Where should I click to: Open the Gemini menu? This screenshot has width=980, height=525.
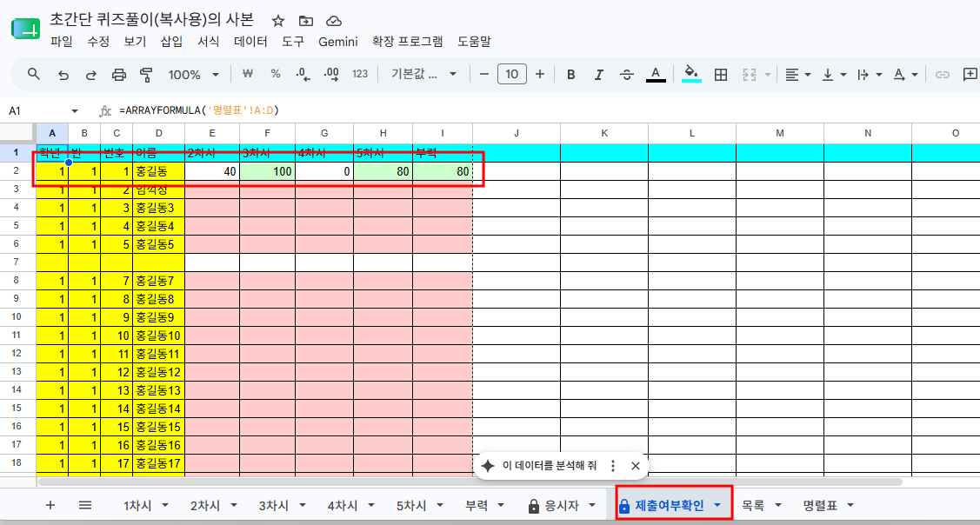point(337,42)
